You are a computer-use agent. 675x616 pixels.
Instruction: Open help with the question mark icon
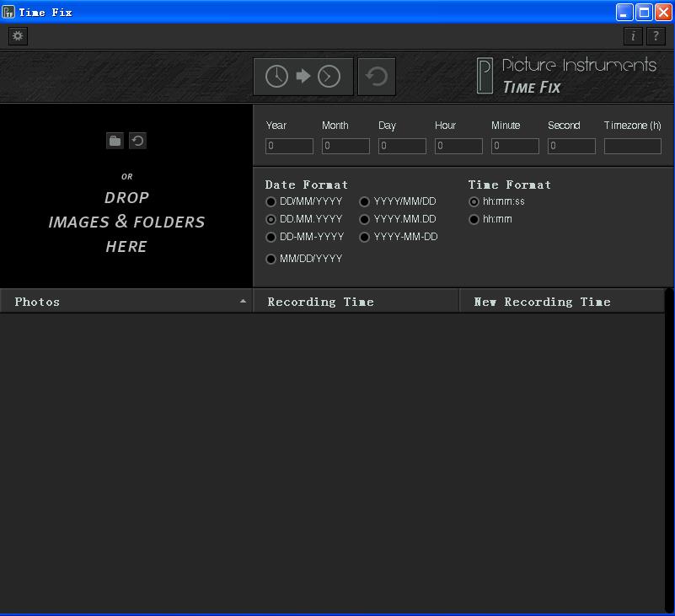(x=656, y=36)
